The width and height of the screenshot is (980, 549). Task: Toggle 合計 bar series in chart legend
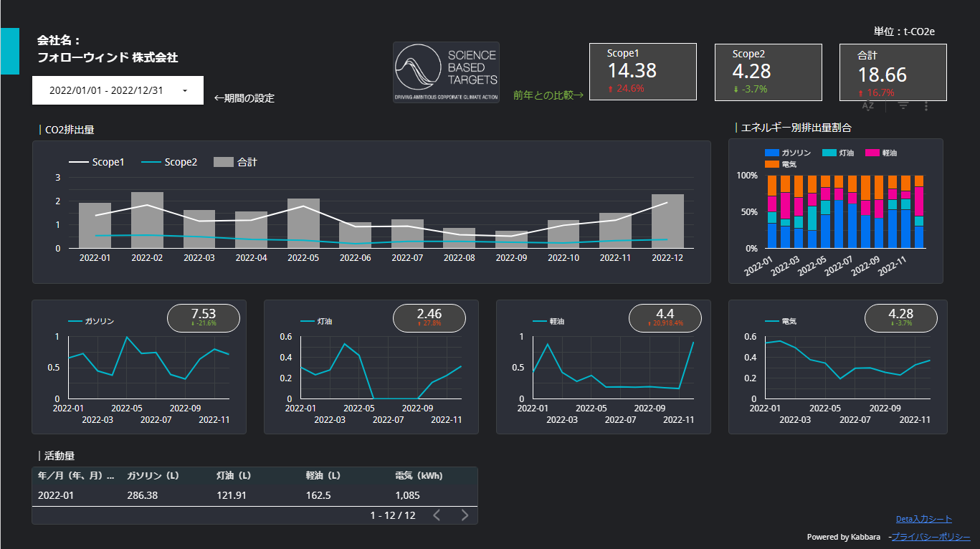point(236,162)
